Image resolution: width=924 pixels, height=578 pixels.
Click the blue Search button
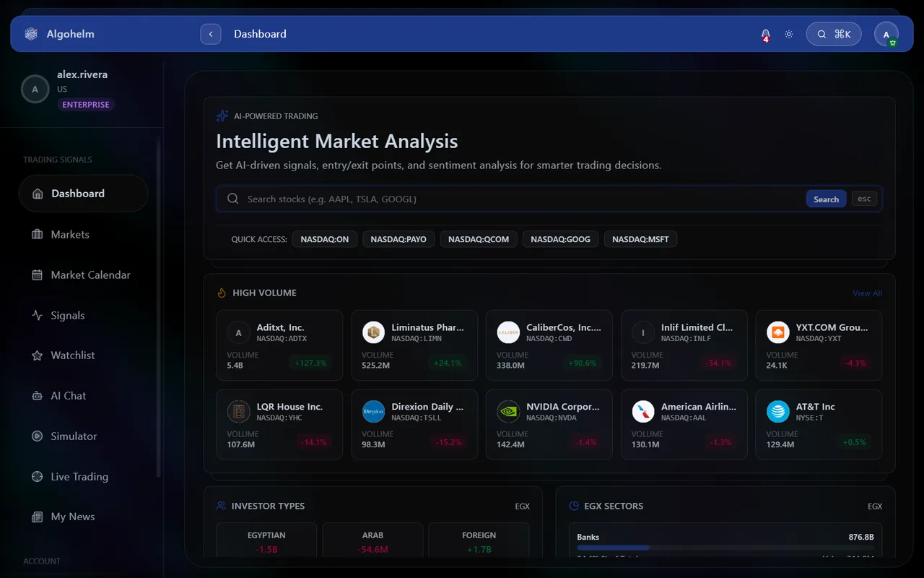point(826,199)
